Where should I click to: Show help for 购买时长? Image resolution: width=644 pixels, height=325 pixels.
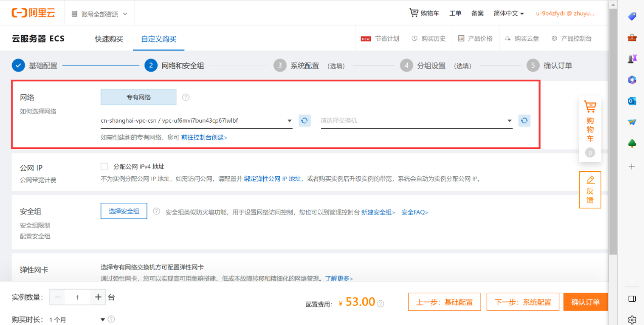[111, 319]
